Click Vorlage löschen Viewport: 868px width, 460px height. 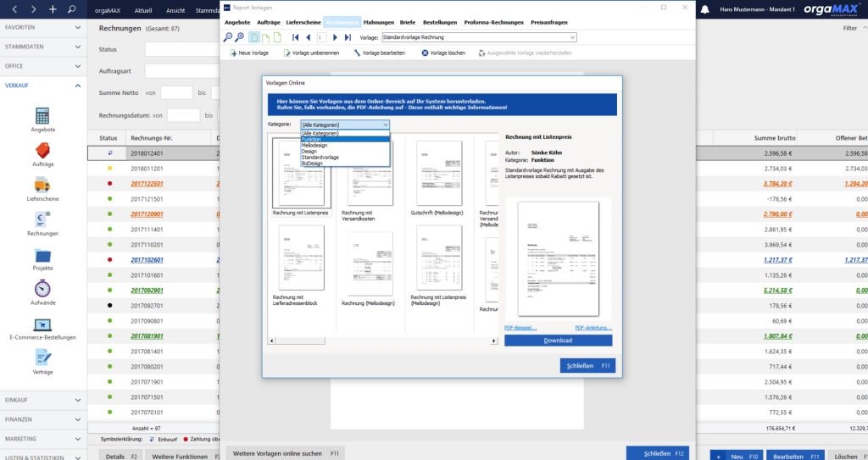click(x=443, y=53)
